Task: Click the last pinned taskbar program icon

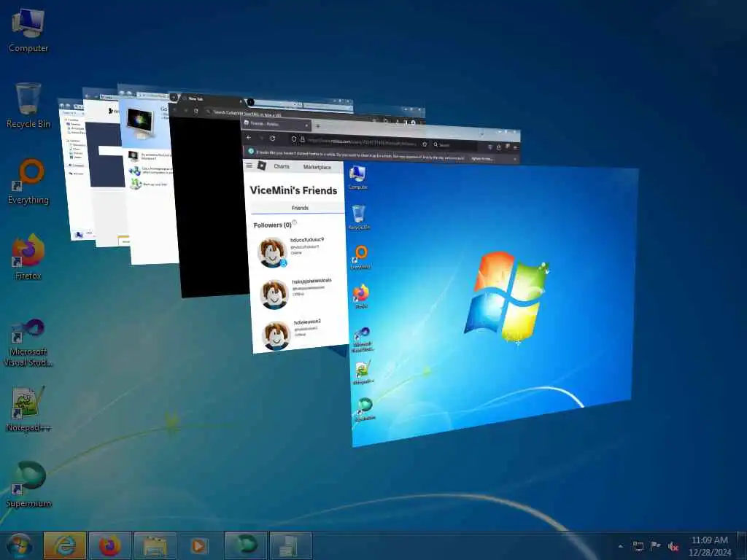Action: pyautogui.click(x=291, y=545)
